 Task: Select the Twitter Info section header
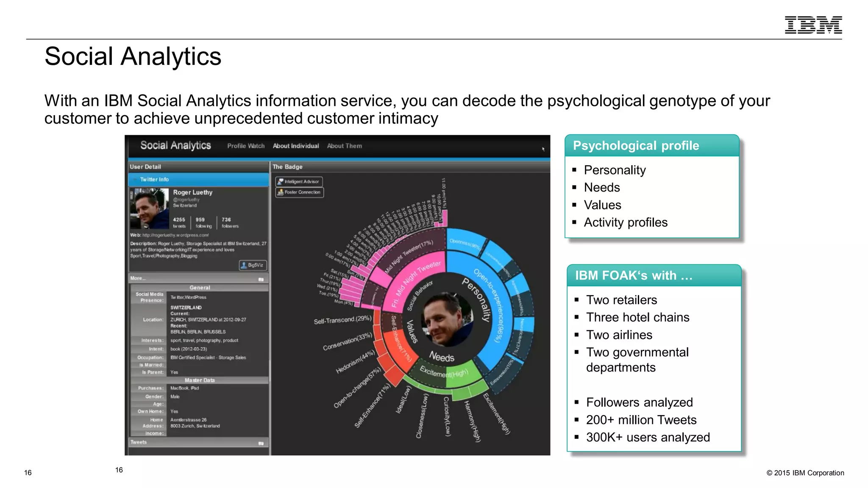pyautogui.click(x=198, y=180)
